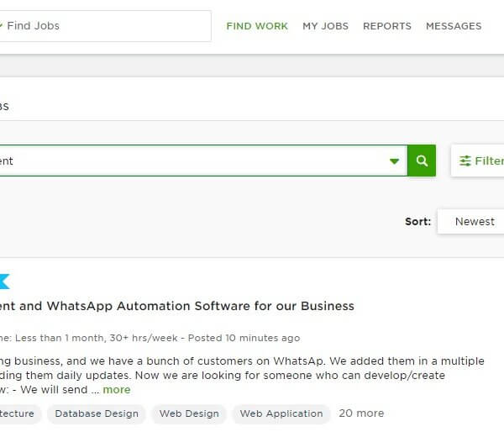This screenshot has height=437, width=504.
Task: Open the REPORTS navigation item
Action: (387, 26)
